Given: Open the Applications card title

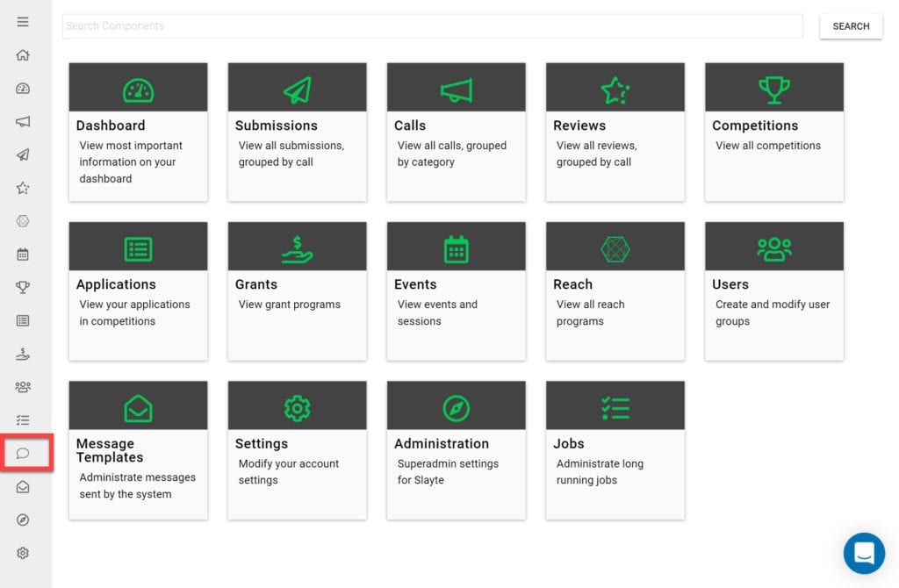Looking at the screenshot, I should pyautogui.click(x=116, y=284).
